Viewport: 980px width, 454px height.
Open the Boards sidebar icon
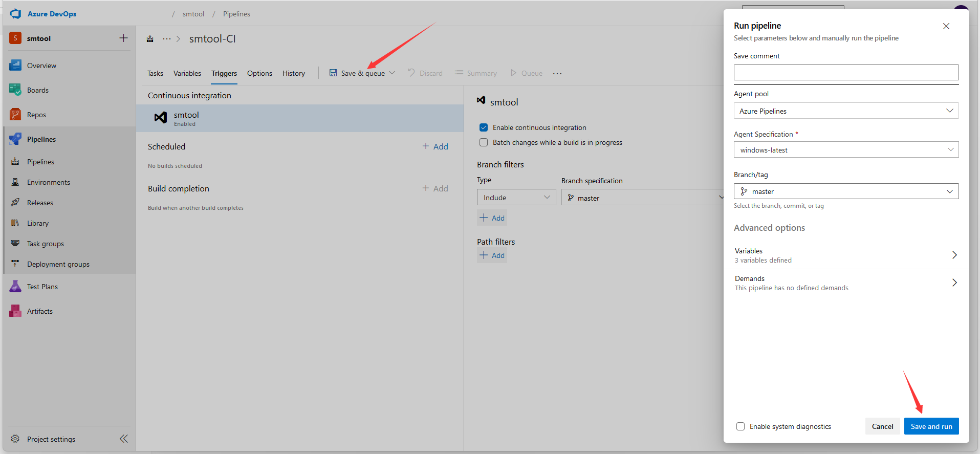point(15,90)
